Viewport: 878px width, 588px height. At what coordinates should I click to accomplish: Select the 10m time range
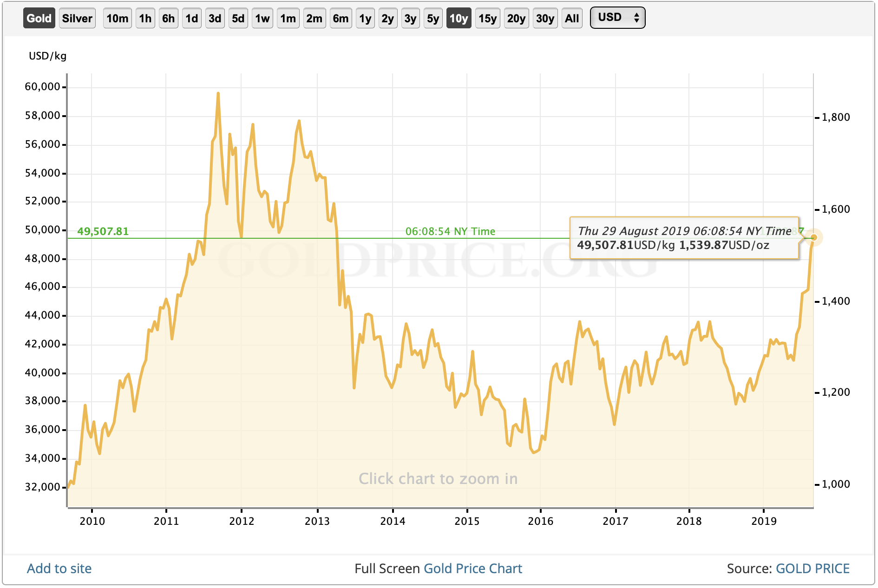(x=118, y=19)
